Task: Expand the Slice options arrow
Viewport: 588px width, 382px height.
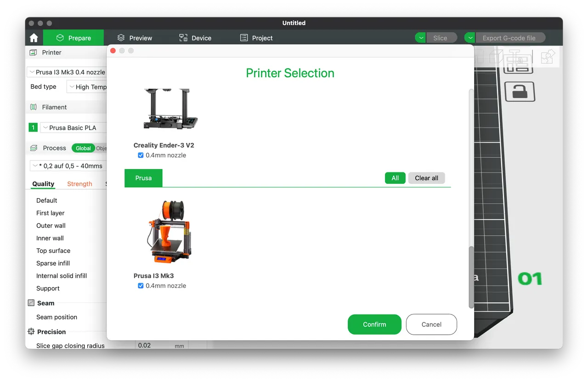Action: tap(420, 38)
